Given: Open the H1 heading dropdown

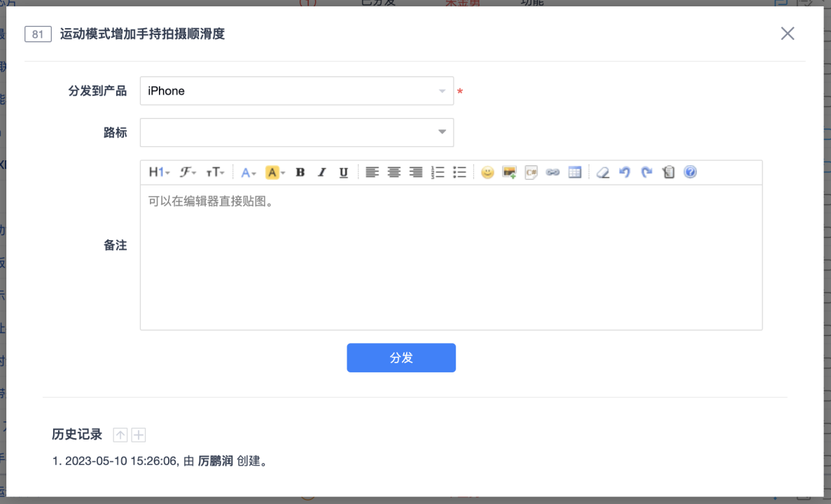Looking at the screenshot, I should click(x=159, y=172).
